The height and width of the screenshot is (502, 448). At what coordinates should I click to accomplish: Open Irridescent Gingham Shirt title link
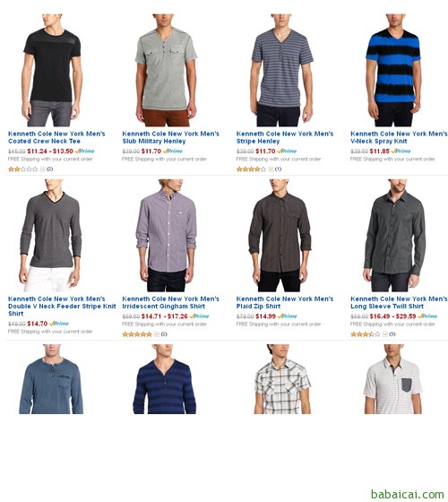click(x=170, y=303)
